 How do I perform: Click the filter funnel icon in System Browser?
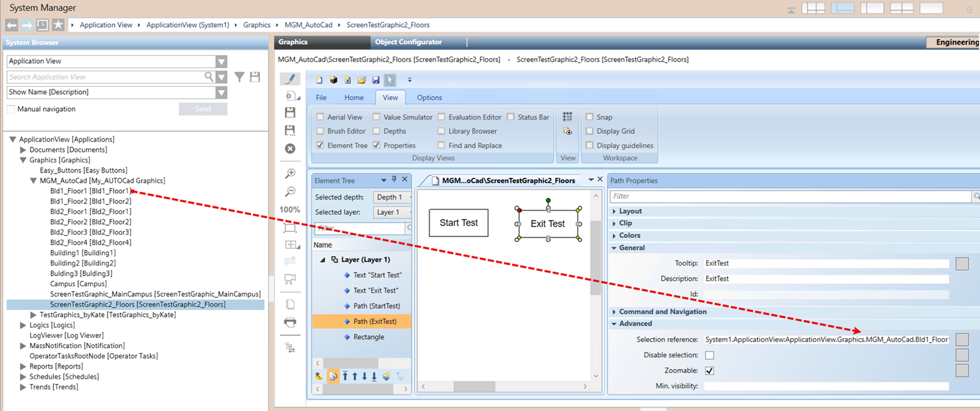[239, 77]
